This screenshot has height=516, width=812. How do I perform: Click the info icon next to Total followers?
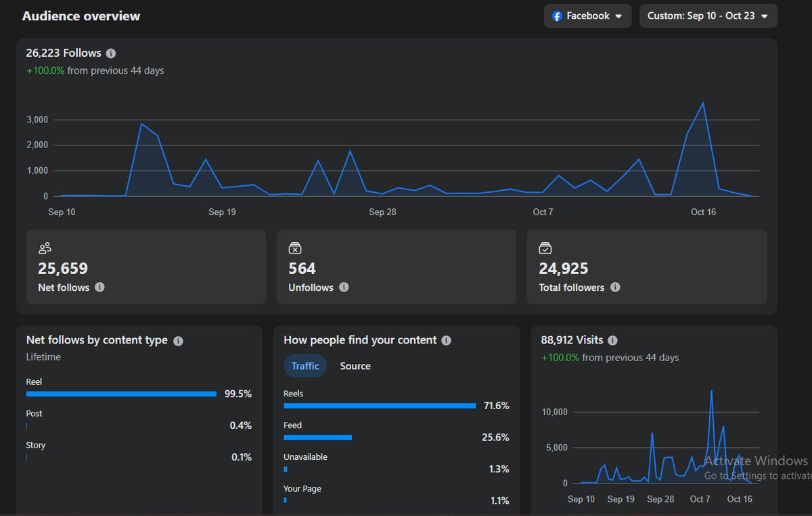pos(615,287)
